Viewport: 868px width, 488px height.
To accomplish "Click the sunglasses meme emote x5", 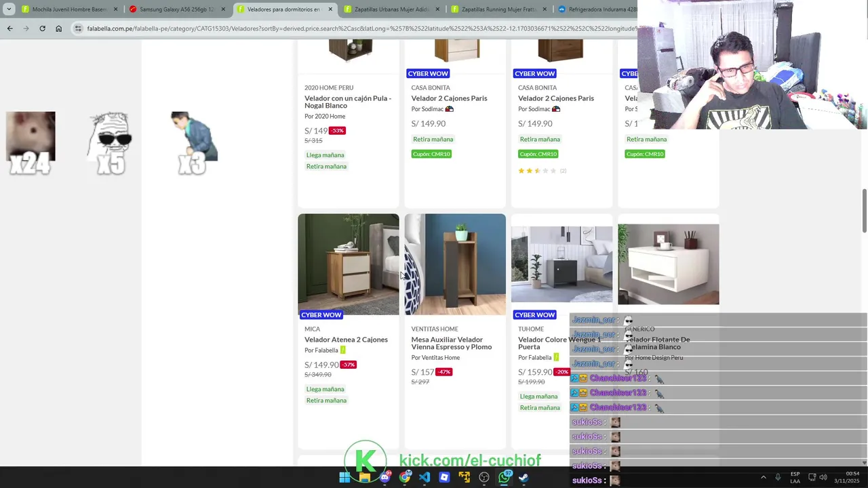I will click(111, 143).
